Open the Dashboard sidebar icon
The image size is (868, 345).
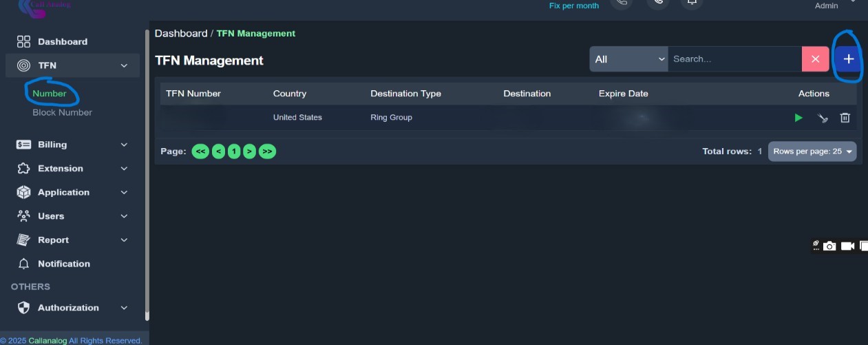tap(24, 42)
